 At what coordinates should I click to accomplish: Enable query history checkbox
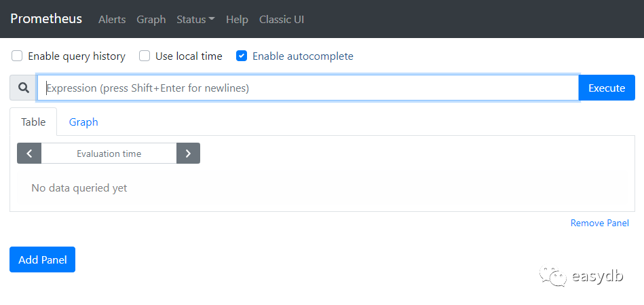click(17, 56)
